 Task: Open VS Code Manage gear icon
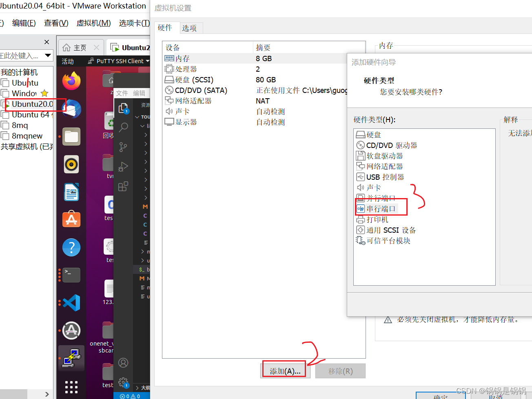click(123, 382)
